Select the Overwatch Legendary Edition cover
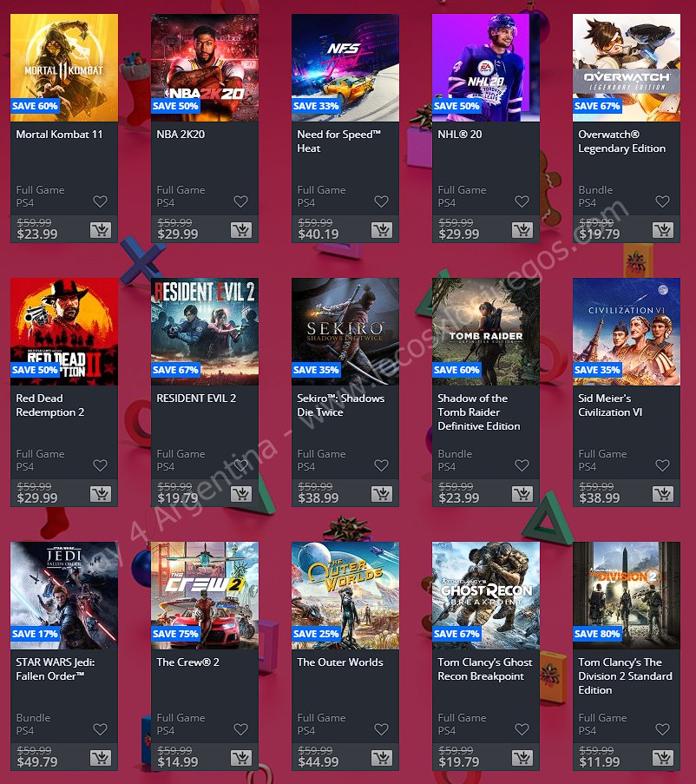Screen dimensions: 696x784 click(x=627, y=68)
